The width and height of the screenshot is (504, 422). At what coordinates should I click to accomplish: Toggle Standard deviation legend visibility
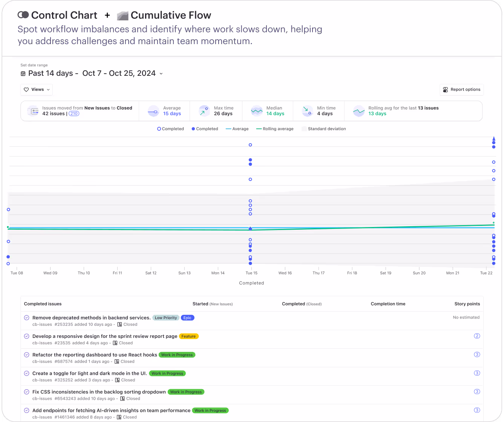point(324,129)
